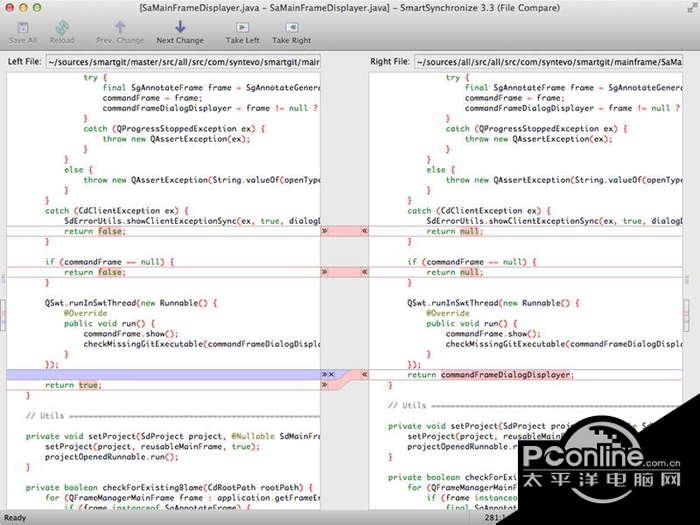Click the 'Right File:' label

pos(390,62)
